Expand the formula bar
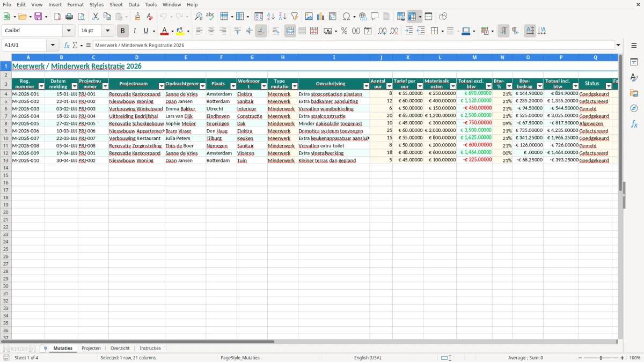Viewport: 644px width, 362px height. (x=618, y=45)
